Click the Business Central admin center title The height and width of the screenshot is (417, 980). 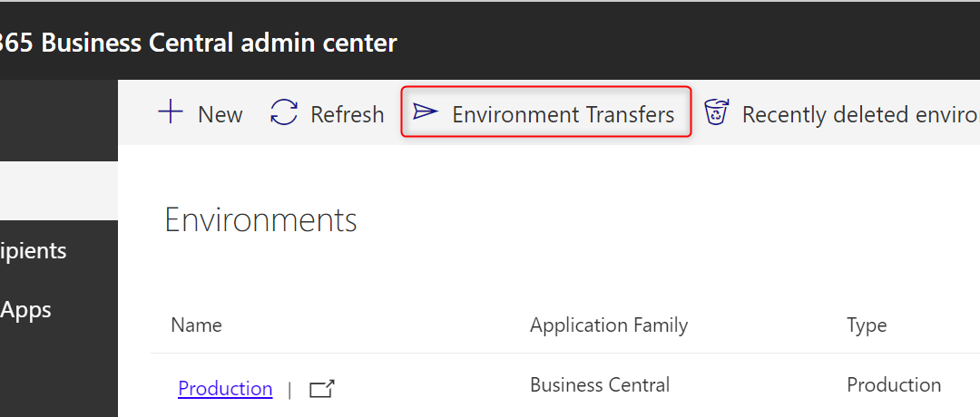coord(199,43)
